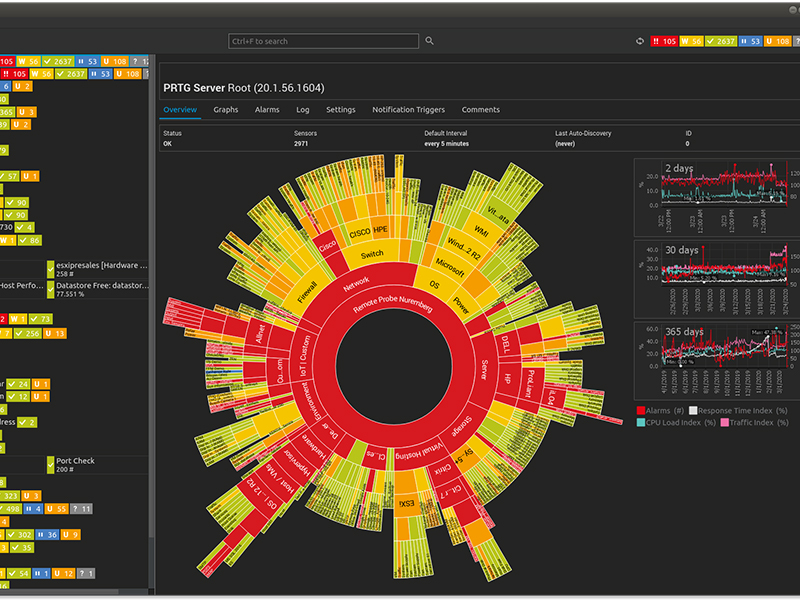The image size is (800, 600).
Task: Click the DELL sunburst segment
Action: pos(506,344)
